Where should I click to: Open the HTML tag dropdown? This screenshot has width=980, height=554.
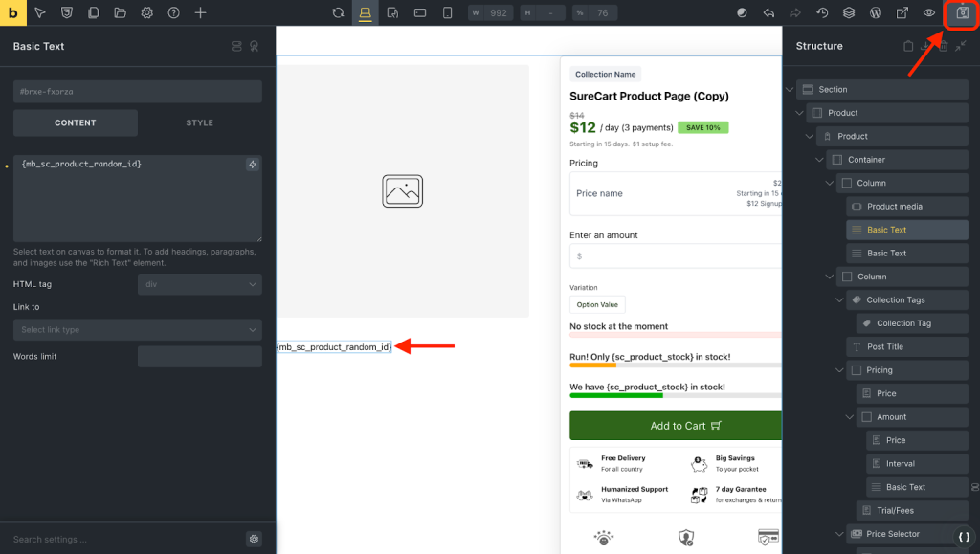[x=199, y=284]
